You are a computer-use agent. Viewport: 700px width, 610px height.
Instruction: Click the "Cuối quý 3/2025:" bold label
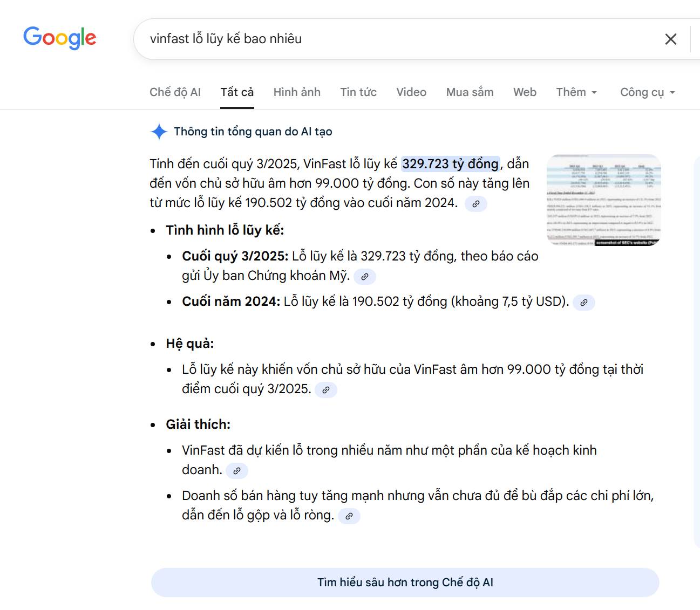235,256
